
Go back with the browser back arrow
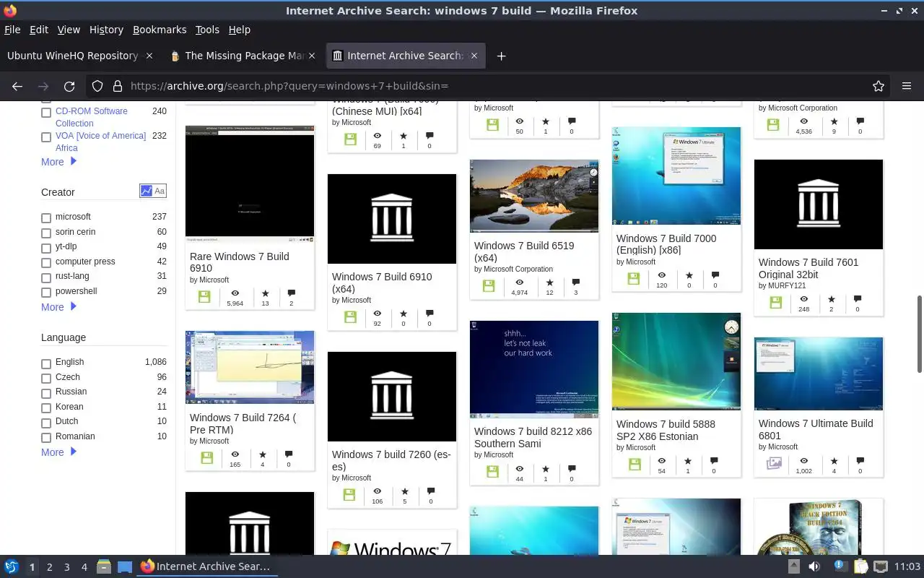tap(17, 86)
